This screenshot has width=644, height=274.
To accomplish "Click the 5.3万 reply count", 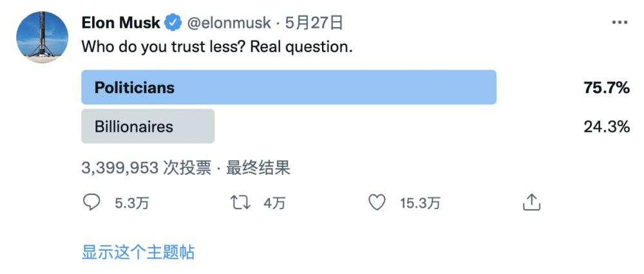I will 132,203.
